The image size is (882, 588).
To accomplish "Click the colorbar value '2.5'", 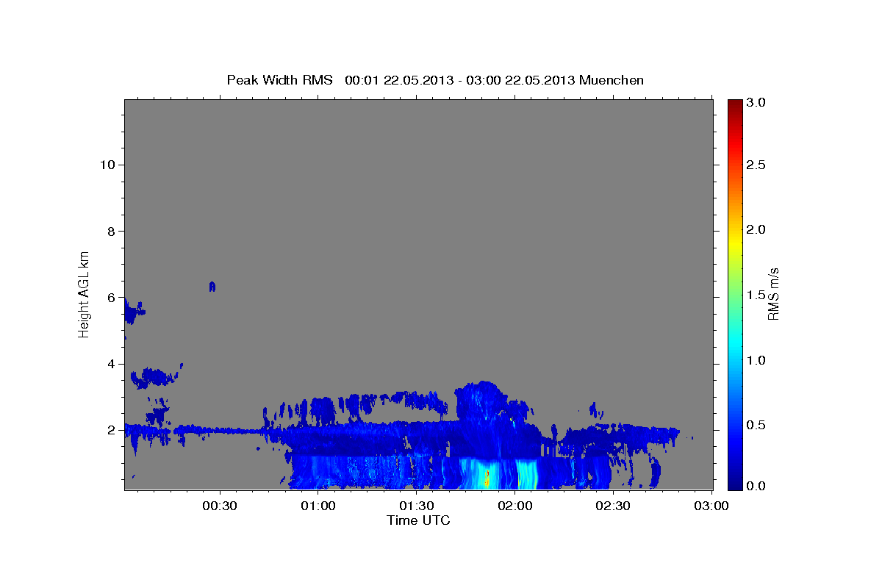I will click(x=757, y=165).
